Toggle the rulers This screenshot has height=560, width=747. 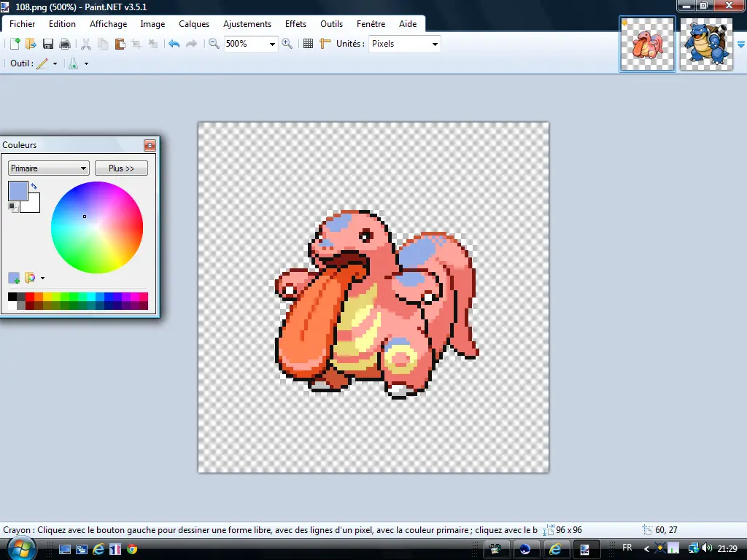pos(325,44)
